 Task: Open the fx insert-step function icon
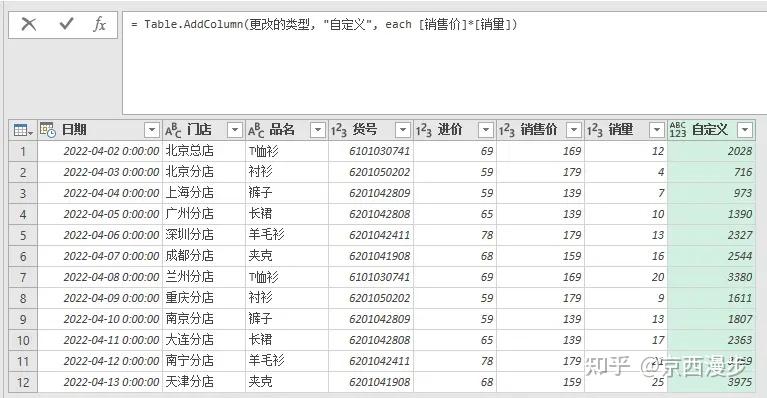(x=99, y=24)
